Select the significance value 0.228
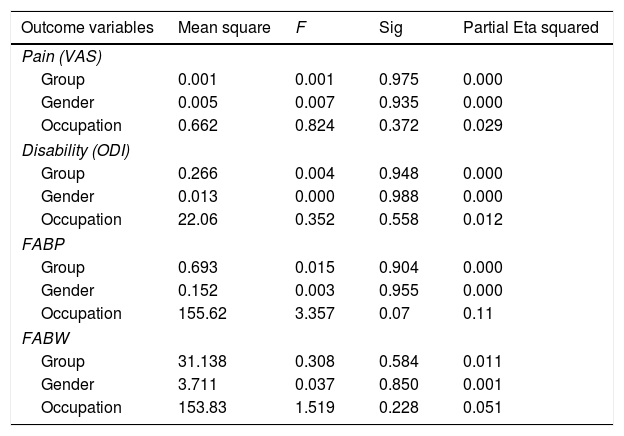624x436 pixels. (397, 407)
